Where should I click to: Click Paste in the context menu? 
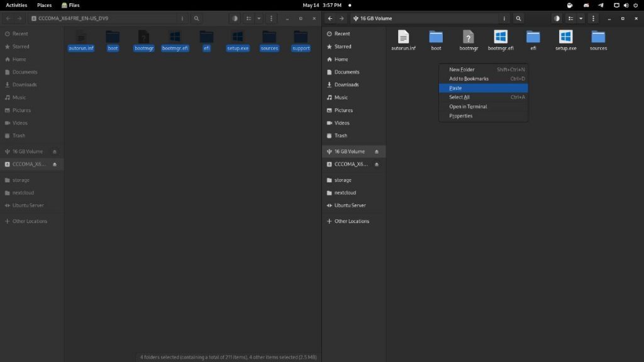tap(455, 88)
